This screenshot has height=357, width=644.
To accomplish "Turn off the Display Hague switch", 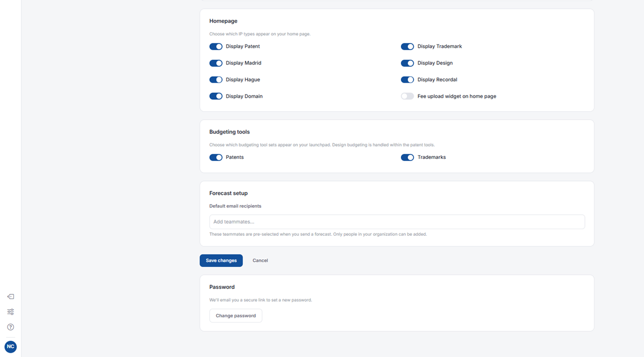I will click(216, 80).
